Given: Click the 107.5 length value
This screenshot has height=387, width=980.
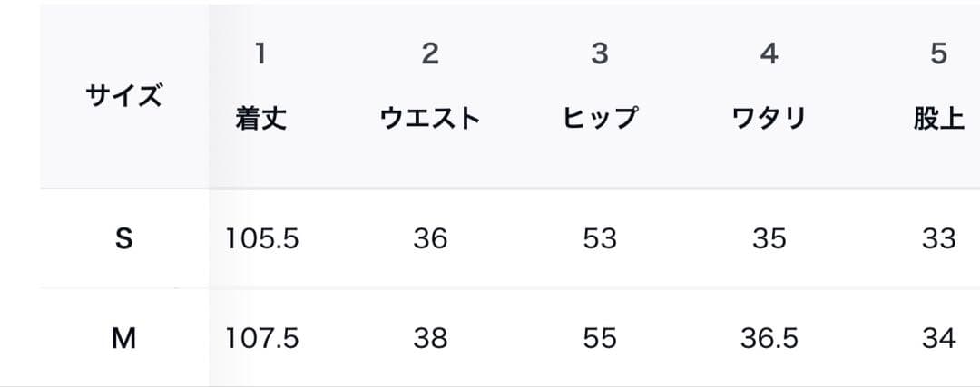Looking at the screenshot, I should [x=261, y=339].
